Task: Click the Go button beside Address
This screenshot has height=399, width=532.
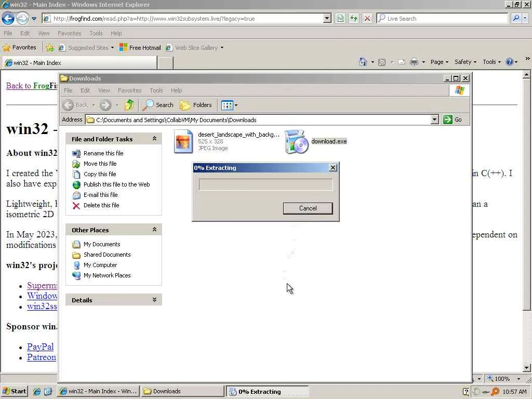Action: tap(453, 119)
